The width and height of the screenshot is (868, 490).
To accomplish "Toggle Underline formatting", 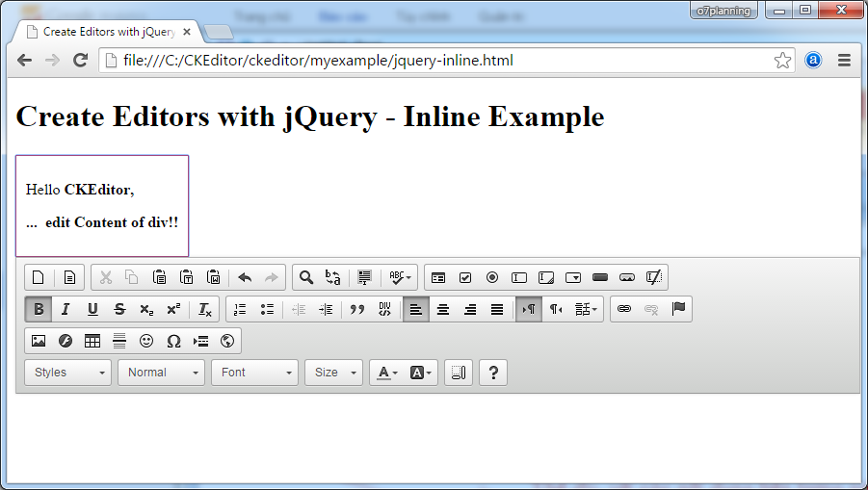I will pyautogui.click(x=92, y=309).
